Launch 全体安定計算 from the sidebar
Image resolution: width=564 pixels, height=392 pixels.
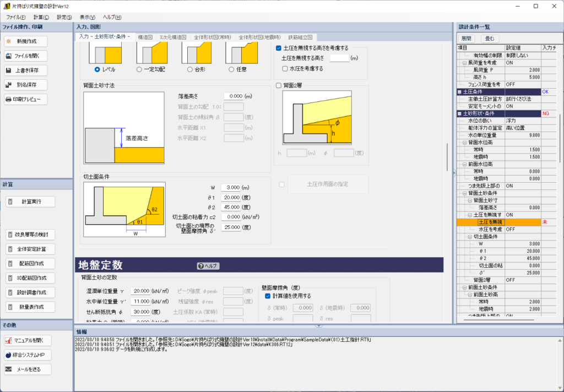coord(30,249)
